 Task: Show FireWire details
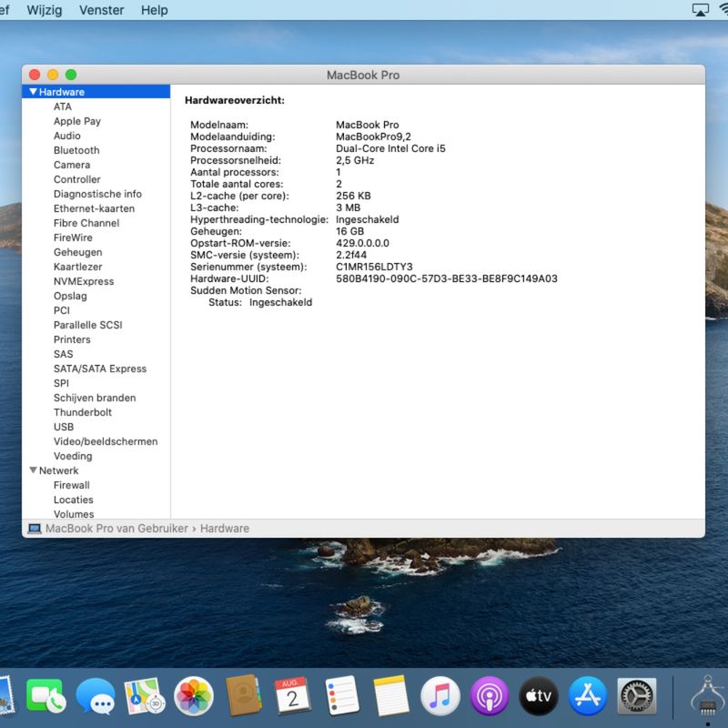73,238
